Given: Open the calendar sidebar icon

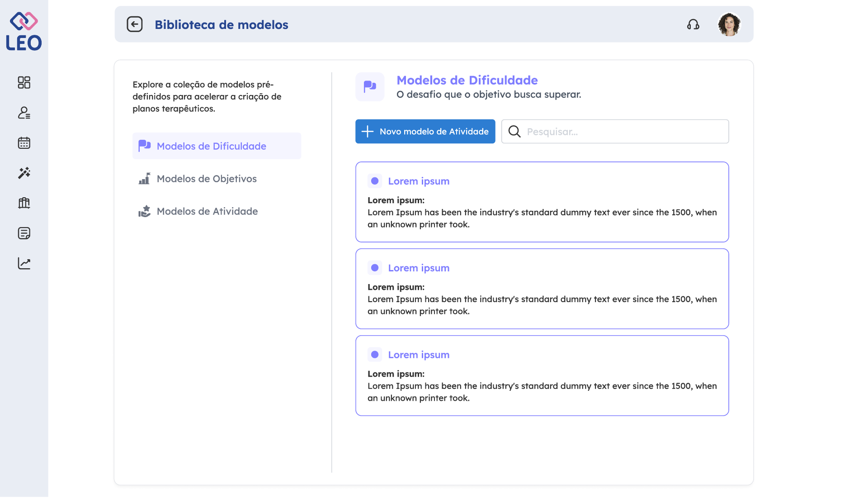Looking at the screenshot, I should click(x=24, y=143).
